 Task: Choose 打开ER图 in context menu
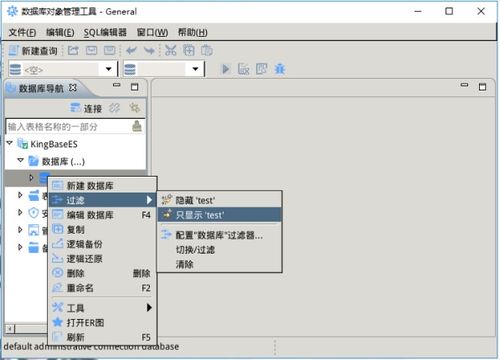[x=103, y=322]
